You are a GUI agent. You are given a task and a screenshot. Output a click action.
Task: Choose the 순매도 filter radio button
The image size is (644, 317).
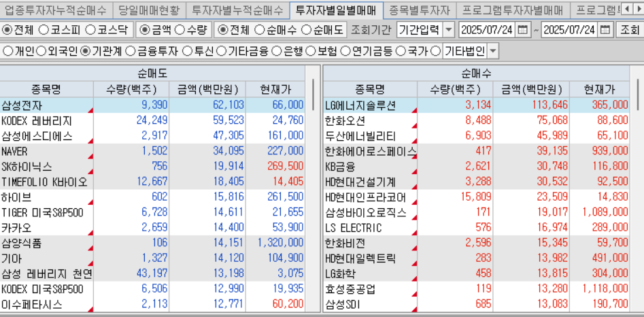point(306,30)
